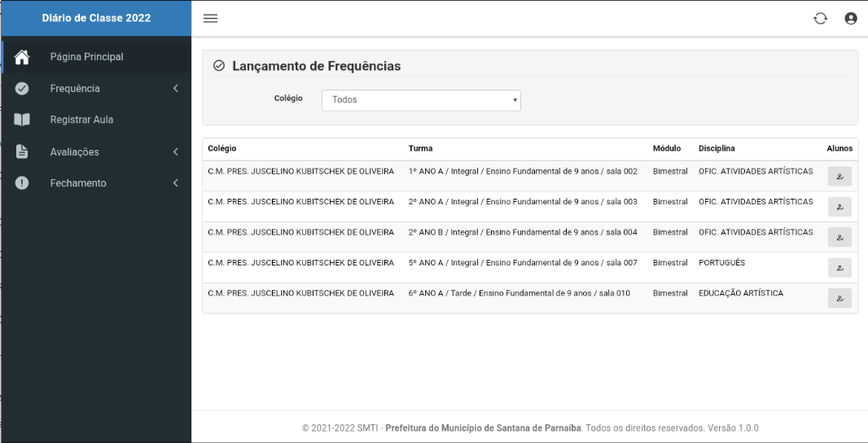Click Prefeitura do Município de Santana de Parnaíba footer text
Screen dimensions: 868x443
click(484, 428)
